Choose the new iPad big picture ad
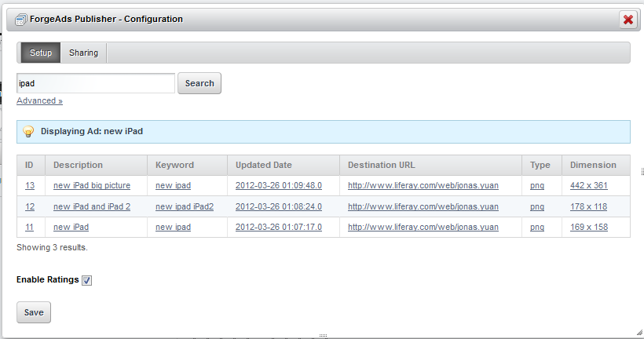 click(92, 185)
